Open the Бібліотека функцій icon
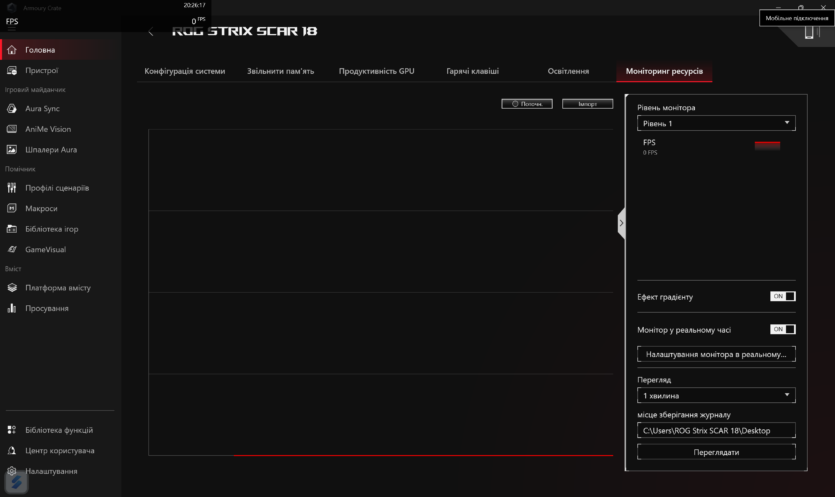835x497 pixels. tap(12, 430)
